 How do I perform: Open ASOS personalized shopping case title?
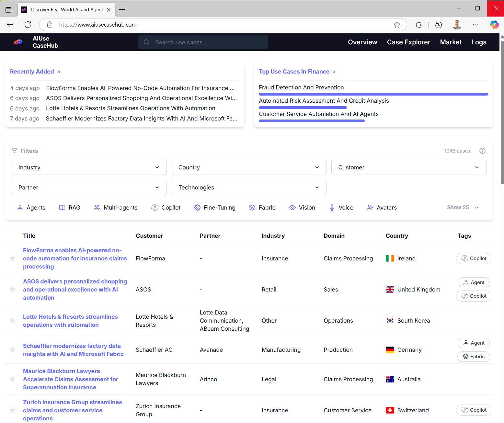(75, 290)
